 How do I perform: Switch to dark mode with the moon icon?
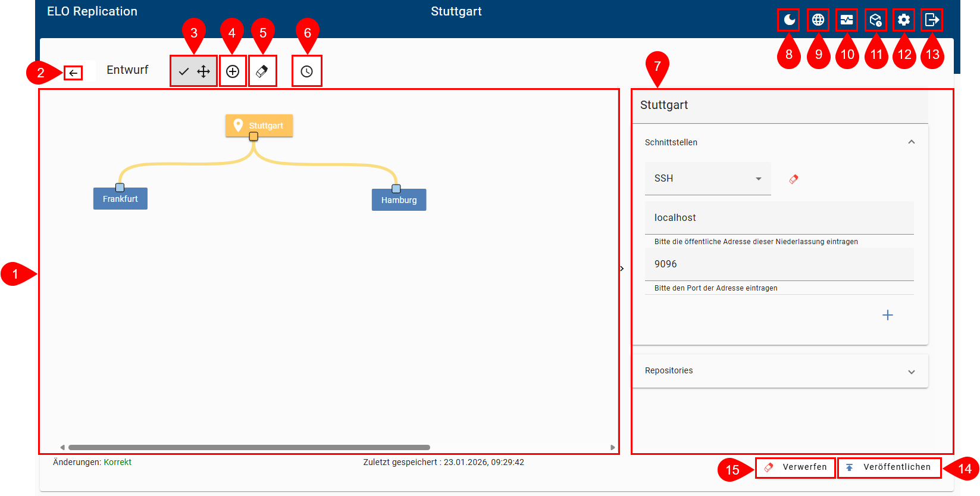pyautogui.click(x=789, y=20)
